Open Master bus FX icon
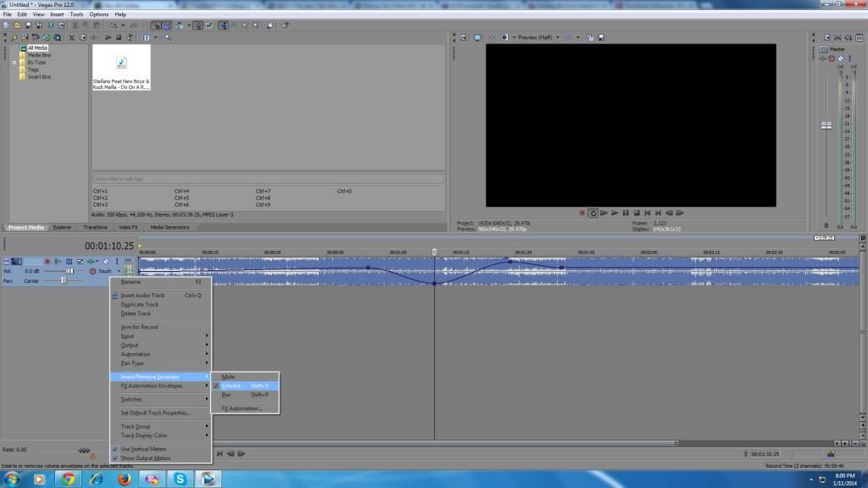The height and width of the screenshot is (488, 868). click(x=822, y=58)
